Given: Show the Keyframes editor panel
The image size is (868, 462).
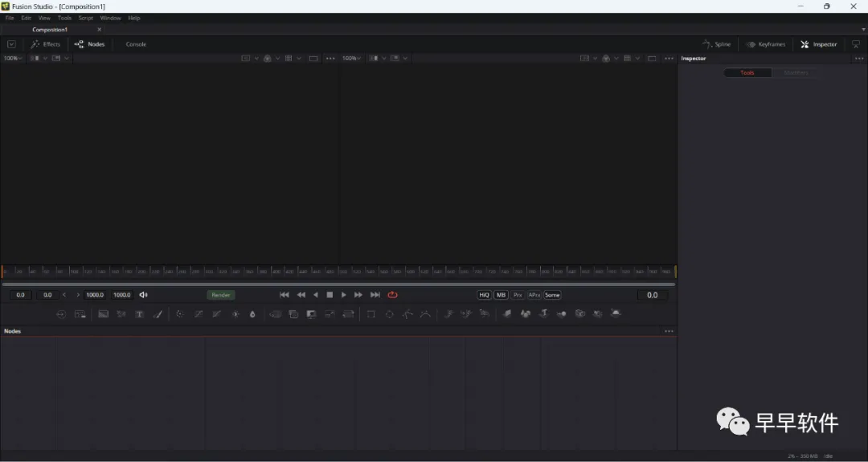Looking at the screenshot, I should [766, 44].
